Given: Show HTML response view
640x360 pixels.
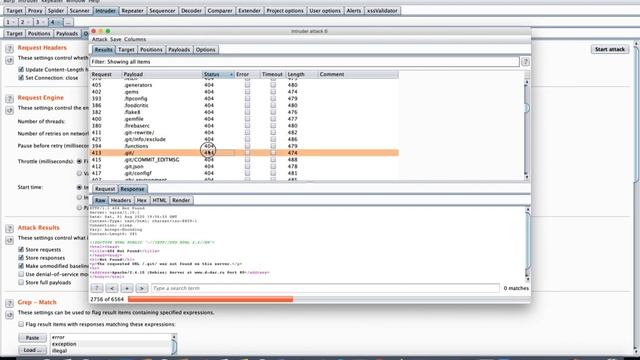Looking at the screenshot, I should click(x=159, y=200).
